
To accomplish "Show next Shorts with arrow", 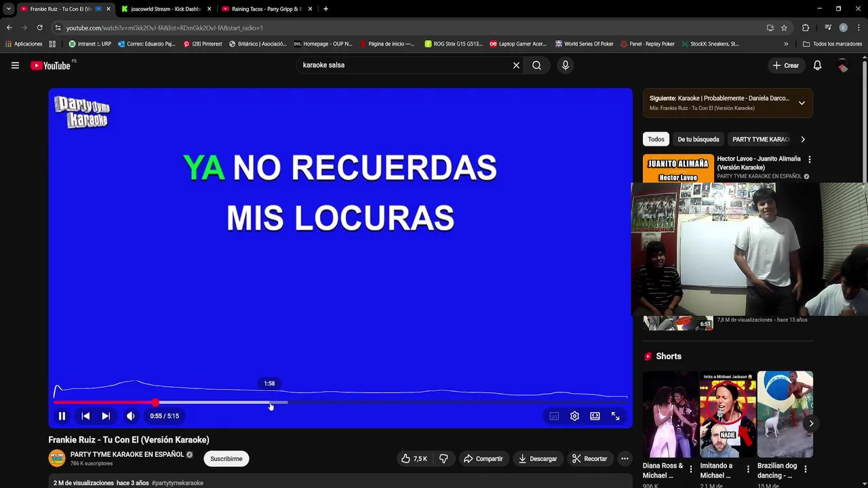I will [x=811, y=424].
